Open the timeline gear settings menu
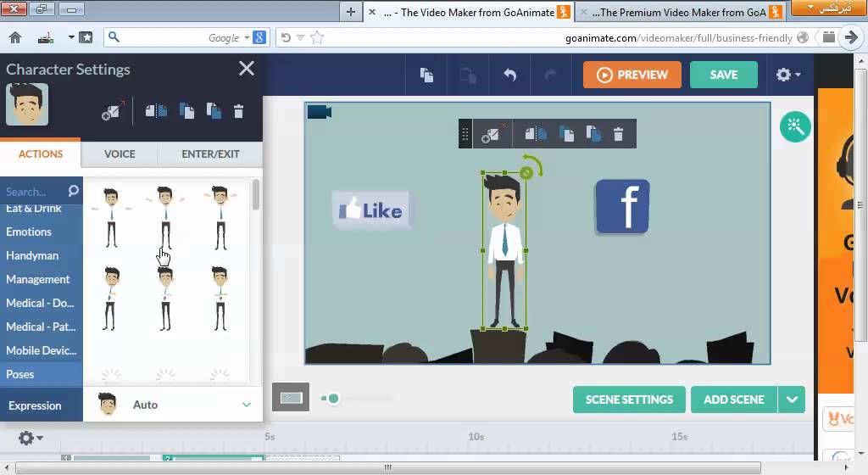 [30, 438]
